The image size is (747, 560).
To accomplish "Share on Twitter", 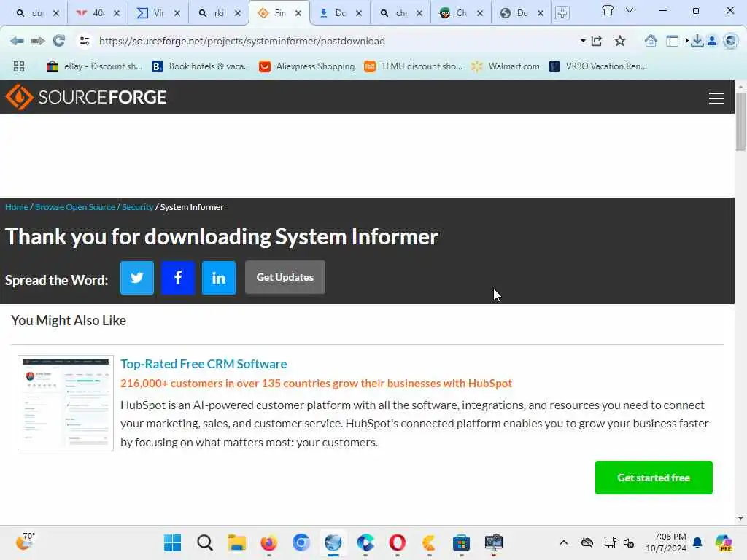I will click(x=137, y=278).
